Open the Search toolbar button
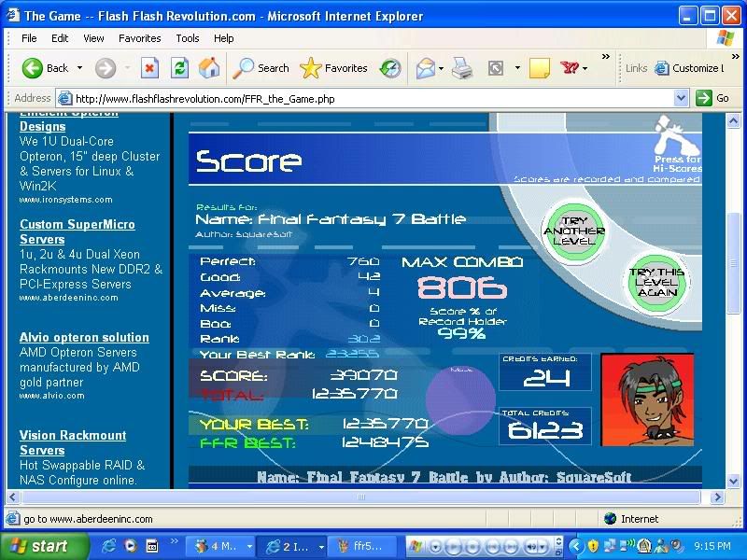Viewport: 747px width, 560px height. tap(261, 68)
